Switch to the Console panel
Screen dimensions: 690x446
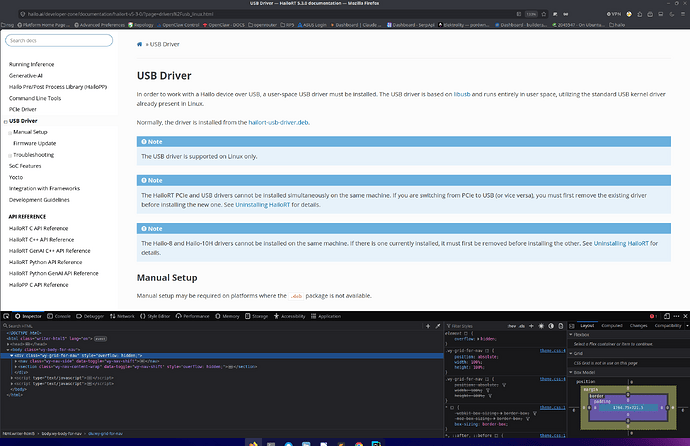pyautogui.click(x=59, y=316)
